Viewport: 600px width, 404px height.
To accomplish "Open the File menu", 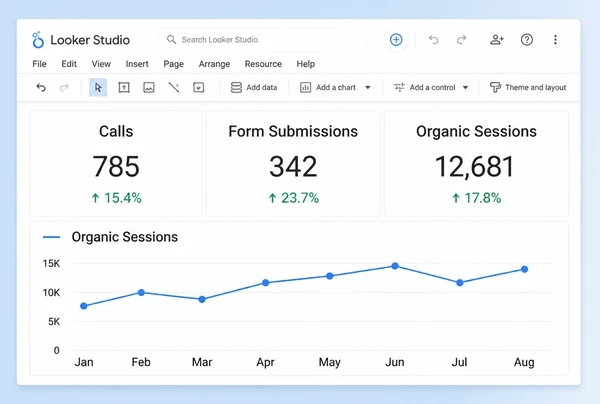I will 39,64.
